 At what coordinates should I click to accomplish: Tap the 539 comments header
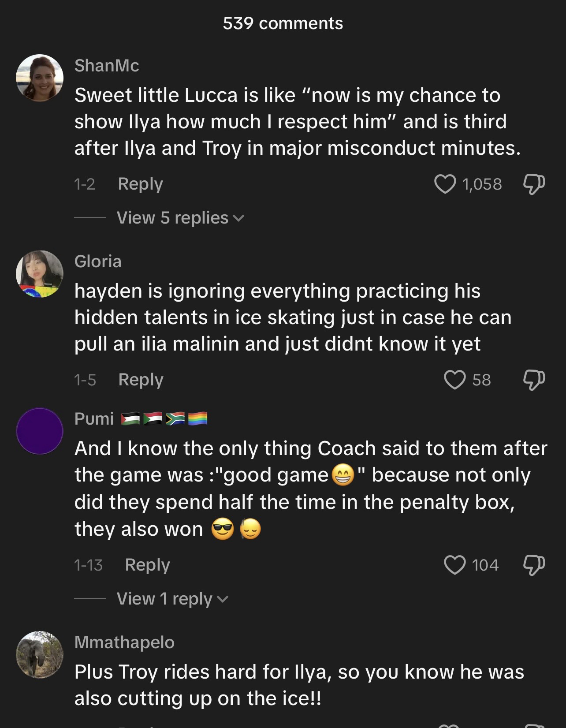[x=283, y=23]
